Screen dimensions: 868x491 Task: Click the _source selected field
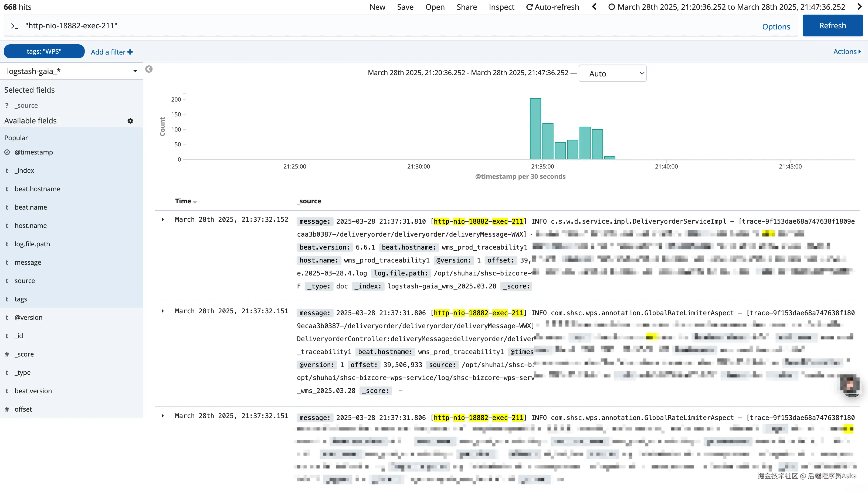click(x=26, y=106)
